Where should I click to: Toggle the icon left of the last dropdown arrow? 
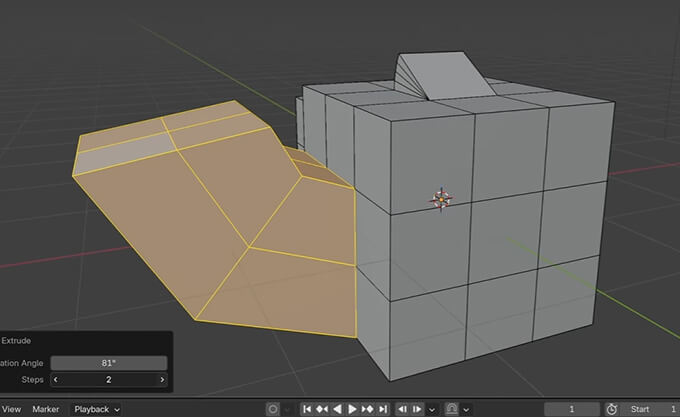tap(451, 409)
